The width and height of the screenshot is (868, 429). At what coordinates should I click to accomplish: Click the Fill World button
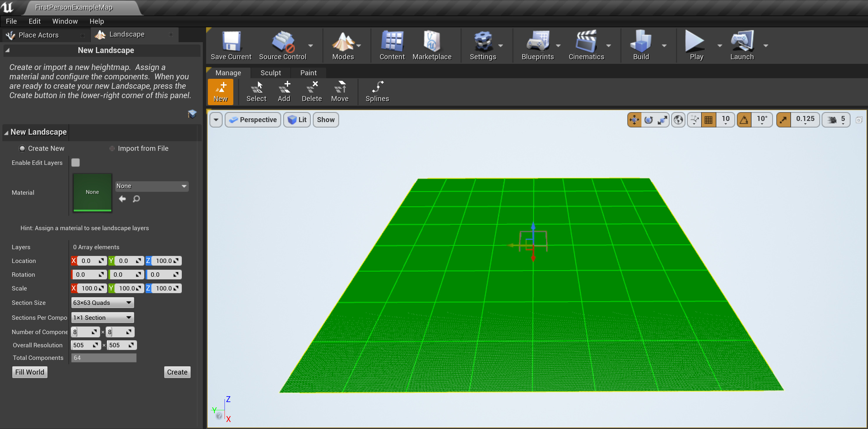(30, 372)
